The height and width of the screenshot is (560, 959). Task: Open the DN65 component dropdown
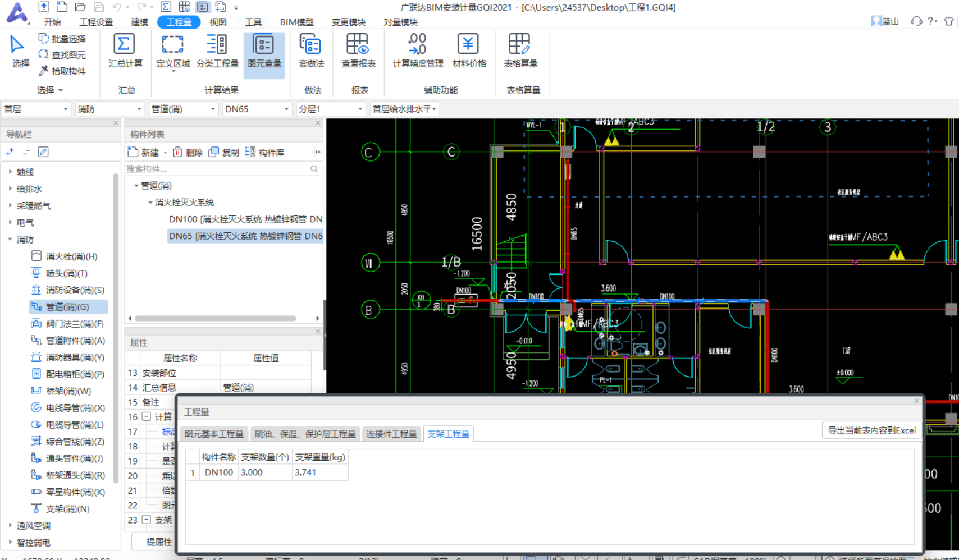257,109
